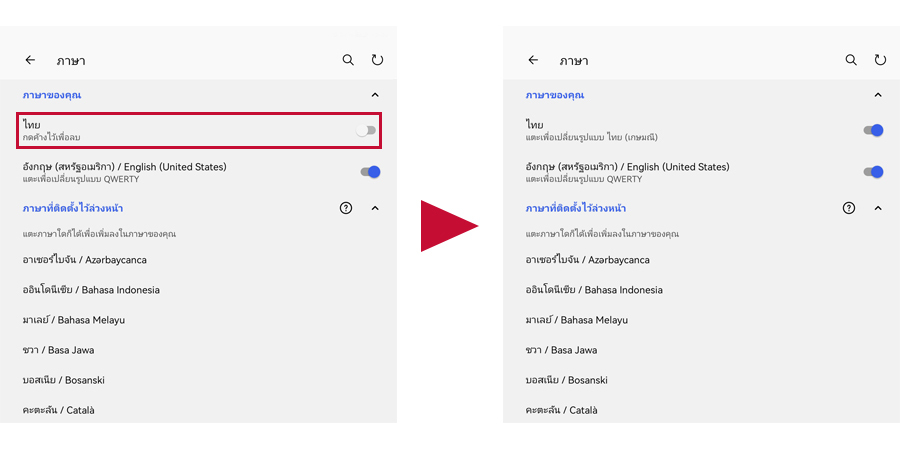900x450 pixels.
Task: Toggle English (United States) switch in the right screen
Action: (x=874, y=172)
